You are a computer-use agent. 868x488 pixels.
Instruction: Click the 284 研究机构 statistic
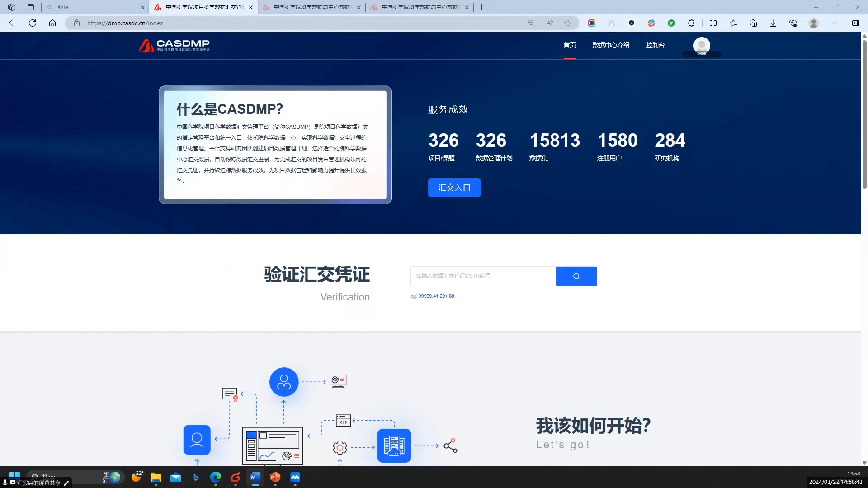[670, 146]
